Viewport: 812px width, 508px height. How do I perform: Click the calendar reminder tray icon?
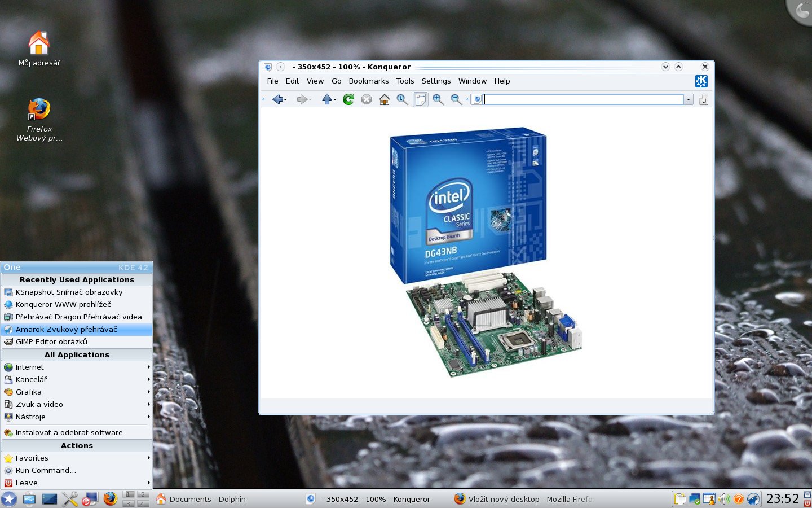pos(709,499)
